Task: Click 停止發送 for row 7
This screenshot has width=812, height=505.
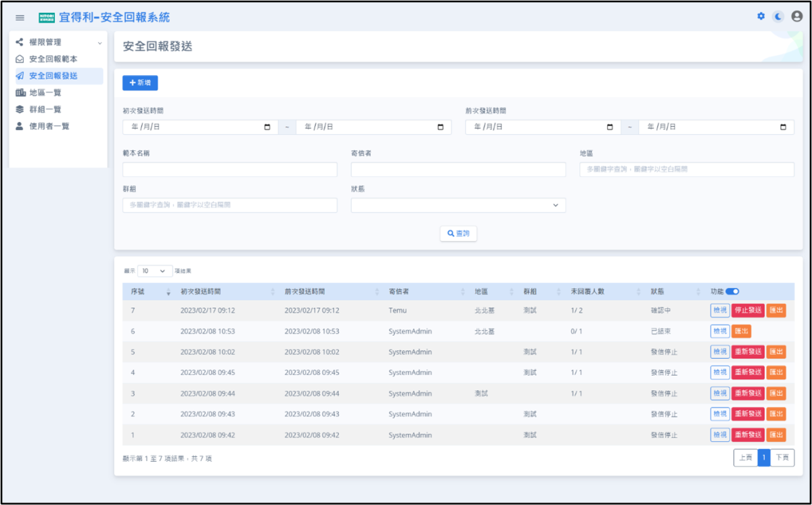Action: [748, 310]
